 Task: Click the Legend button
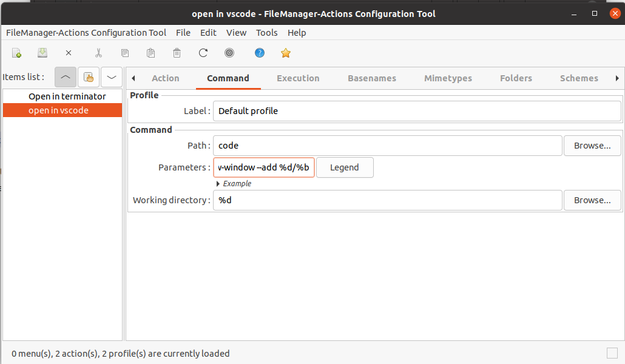coord(345,167)
